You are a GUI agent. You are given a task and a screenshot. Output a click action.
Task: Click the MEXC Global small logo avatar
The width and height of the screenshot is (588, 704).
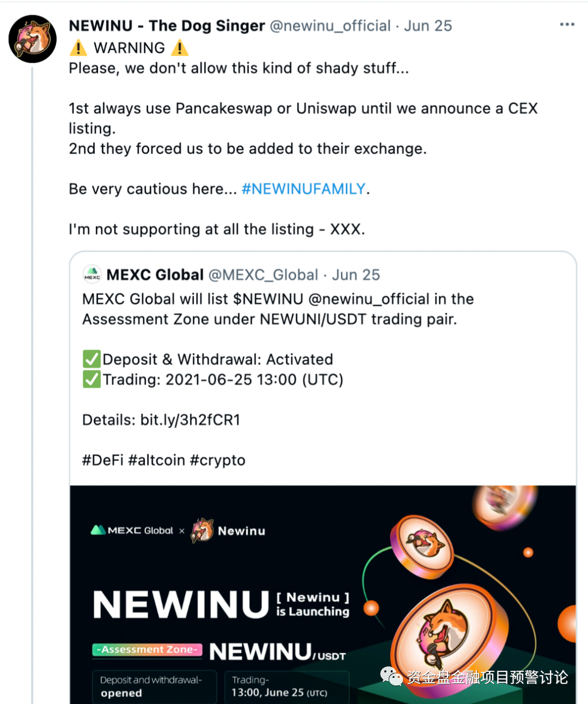pyautogui.click(x=92, y=274)
